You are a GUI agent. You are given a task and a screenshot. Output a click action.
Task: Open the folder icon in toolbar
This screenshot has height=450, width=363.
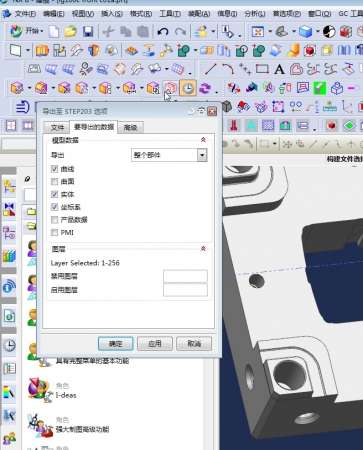tap(71, 32)
